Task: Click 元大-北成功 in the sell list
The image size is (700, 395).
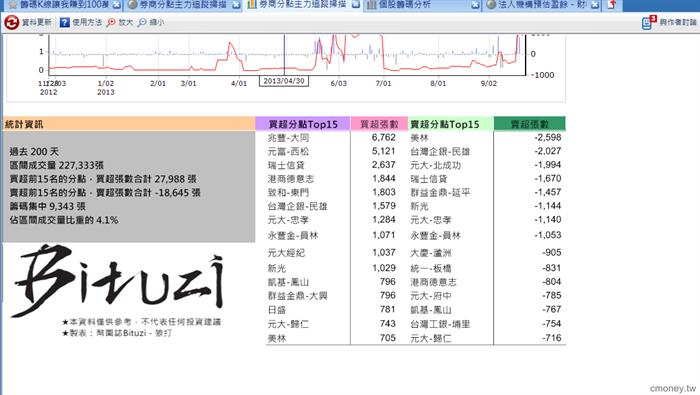Action: [435, 166]
